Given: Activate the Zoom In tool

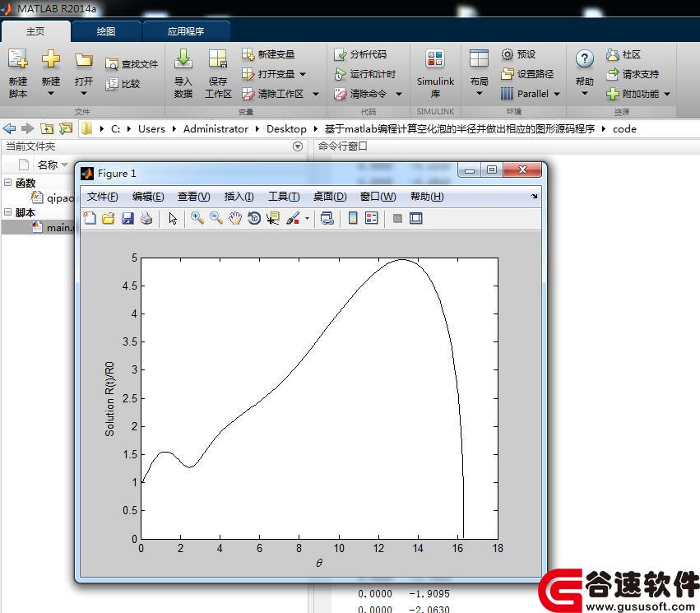Looking at the screenshot, I should tap(197, 218).
